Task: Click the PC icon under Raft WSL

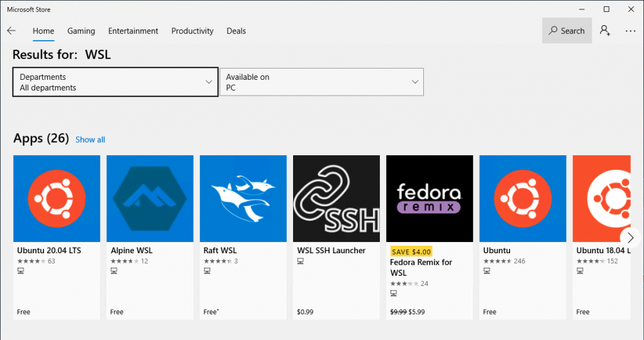Action: (207, 271)
